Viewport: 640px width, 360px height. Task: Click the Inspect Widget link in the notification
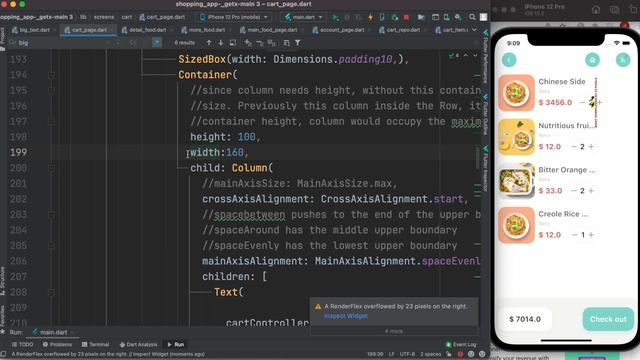click(346, 316)
